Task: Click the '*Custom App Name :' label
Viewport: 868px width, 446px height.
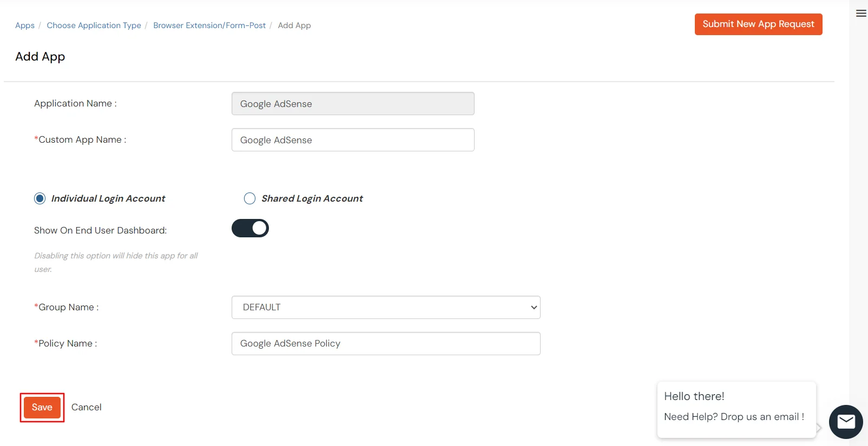Action: [80, 139]
